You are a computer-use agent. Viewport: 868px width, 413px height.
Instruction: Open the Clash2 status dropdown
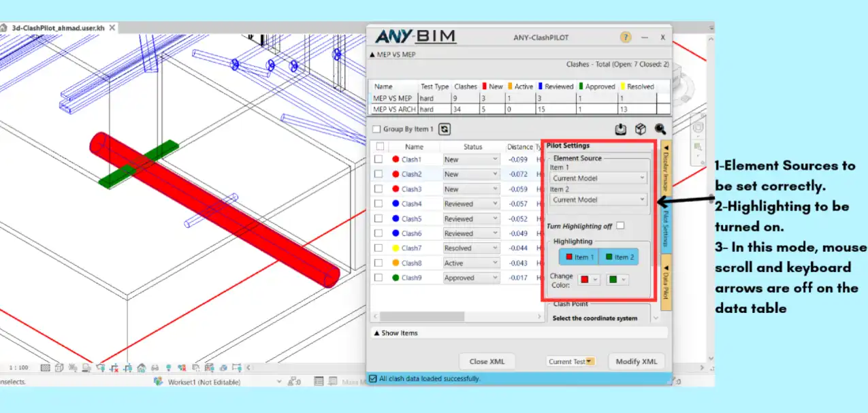pyautogui.click(x=471, y=174)
